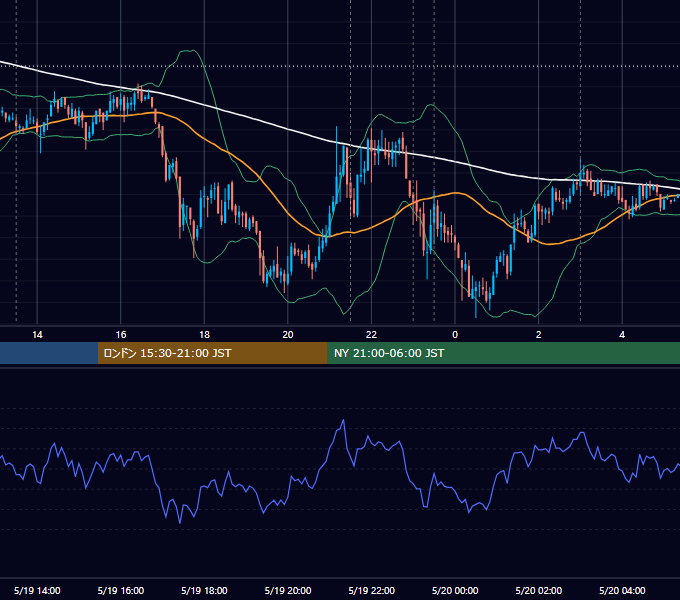
Task: Click the 5/19 16:00 time label
Action: [x=121, y=590]
